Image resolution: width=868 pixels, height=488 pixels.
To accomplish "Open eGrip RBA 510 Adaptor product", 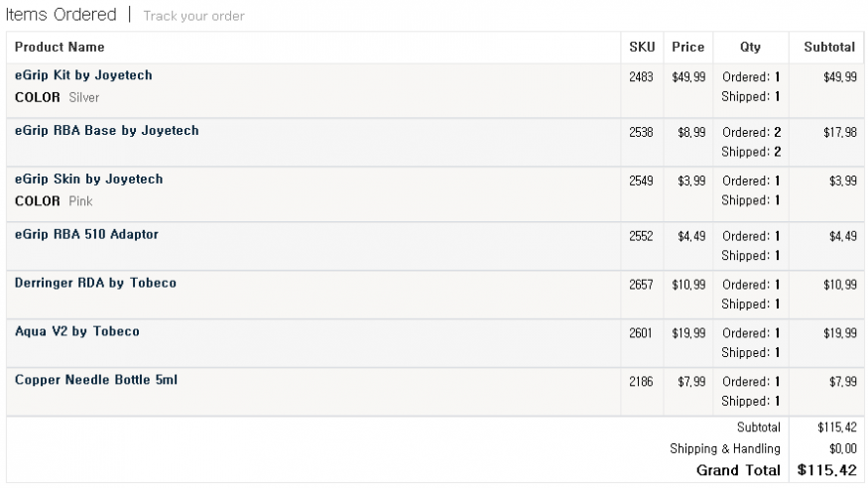I will (87, 235).
